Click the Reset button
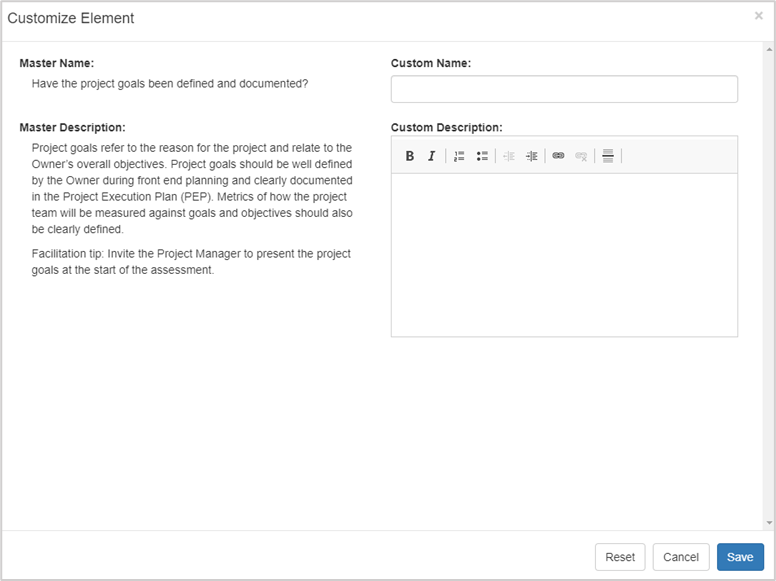Viewport: 776px width, 581px height. tap(620, 557)
